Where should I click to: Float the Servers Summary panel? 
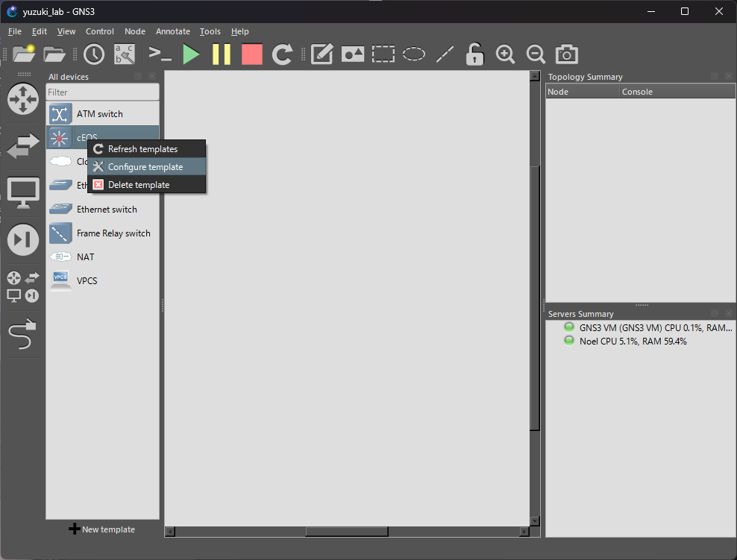pyautogui.click(x=715, y=313)
